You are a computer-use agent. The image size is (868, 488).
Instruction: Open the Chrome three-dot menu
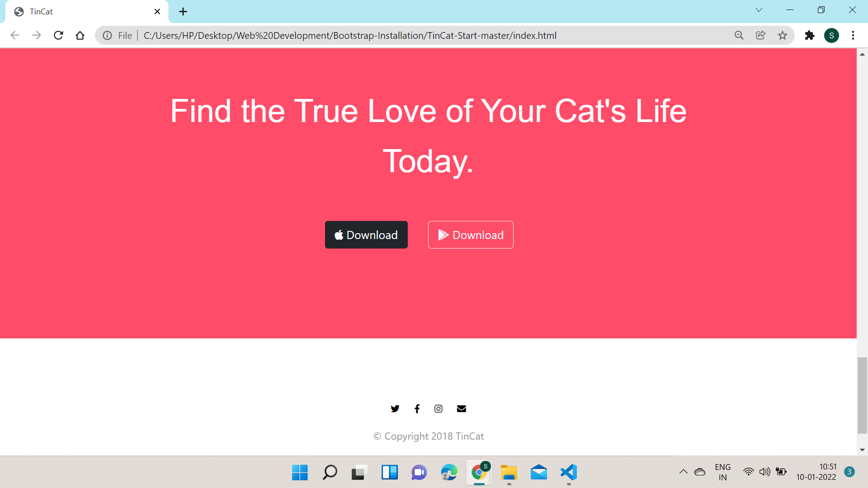[854, 35]
